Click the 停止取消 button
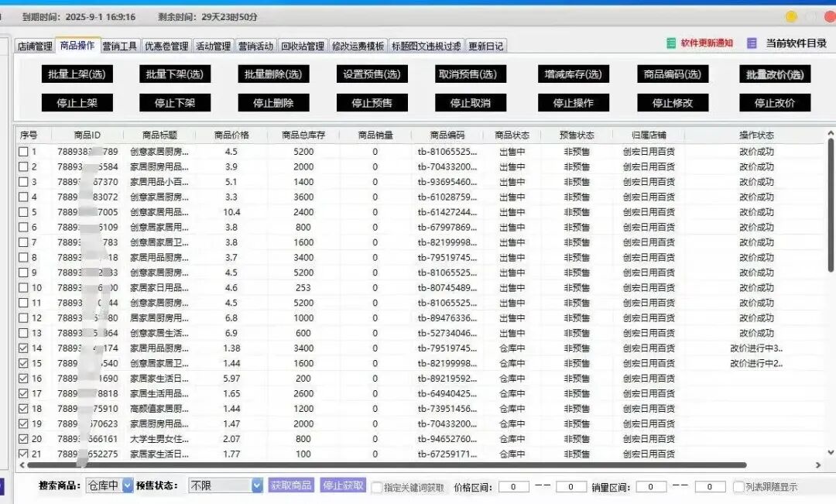836x504 pixels. (x=471, y=103)
